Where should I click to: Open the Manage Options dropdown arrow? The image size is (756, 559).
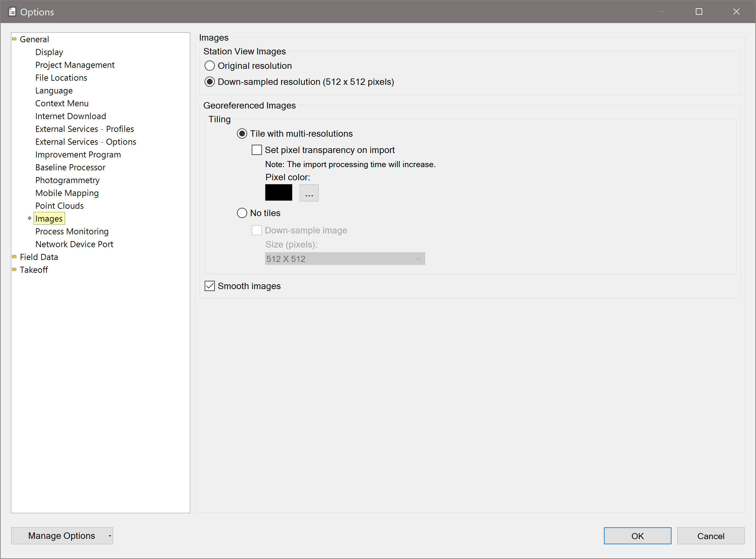tap(110, 536)
